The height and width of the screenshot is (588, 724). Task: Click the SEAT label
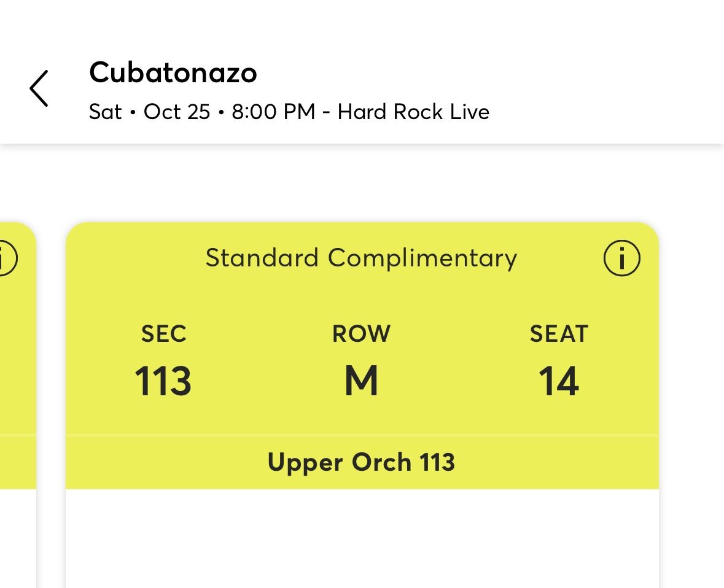pyautogui.click(x=559, y=334)
